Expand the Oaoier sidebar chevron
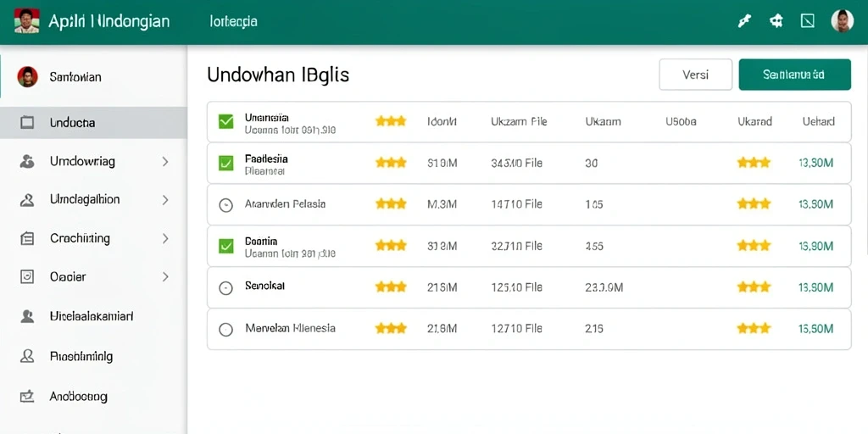 point(165,277)
